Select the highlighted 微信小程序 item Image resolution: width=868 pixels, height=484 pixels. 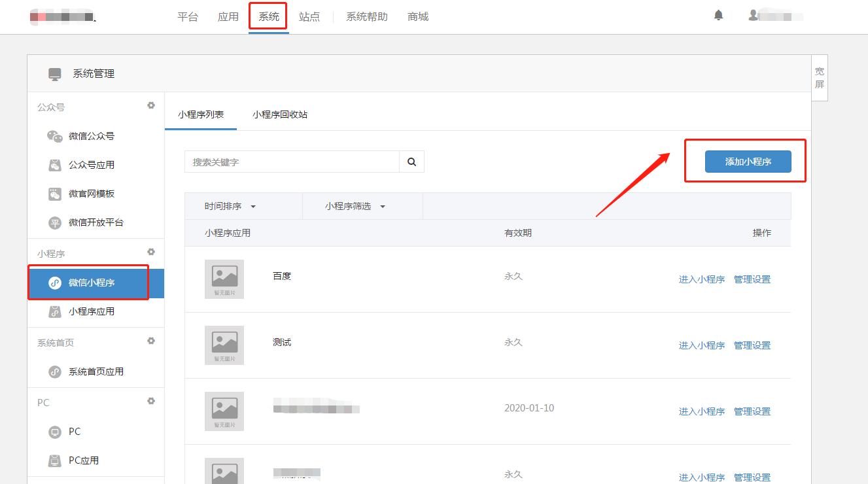(88, 283)
